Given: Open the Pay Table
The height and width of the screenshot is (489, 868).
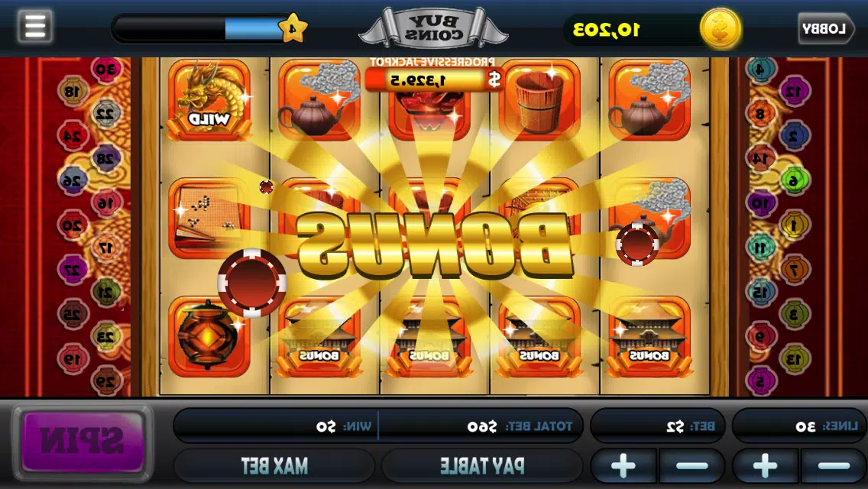Looking at the screenshot, I should point(482,466).
